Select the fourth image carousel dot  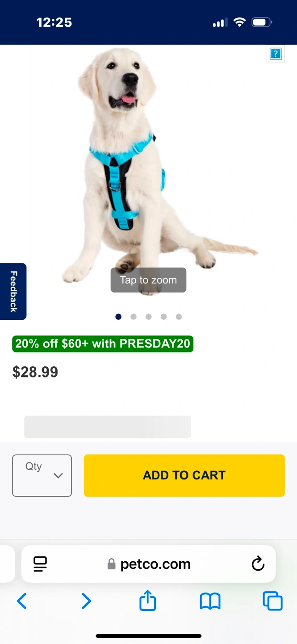click(x=163, y=317)
